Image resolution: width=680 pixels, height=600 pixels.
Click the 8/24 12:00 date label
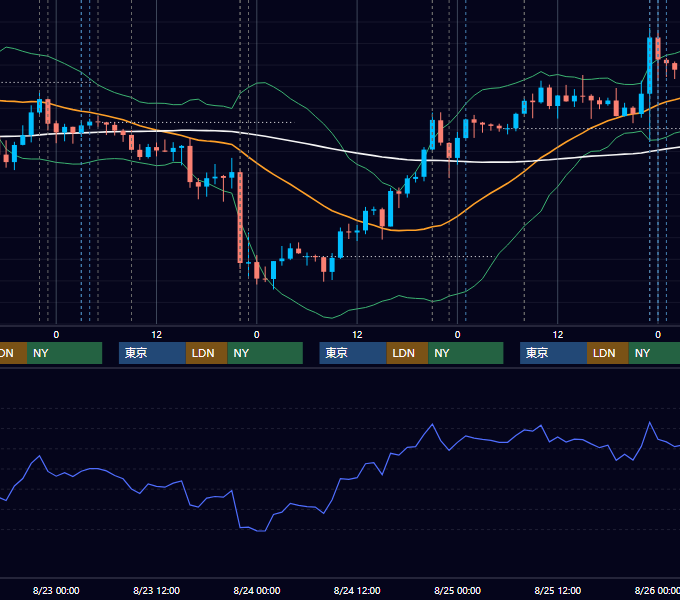coord(357,590)
